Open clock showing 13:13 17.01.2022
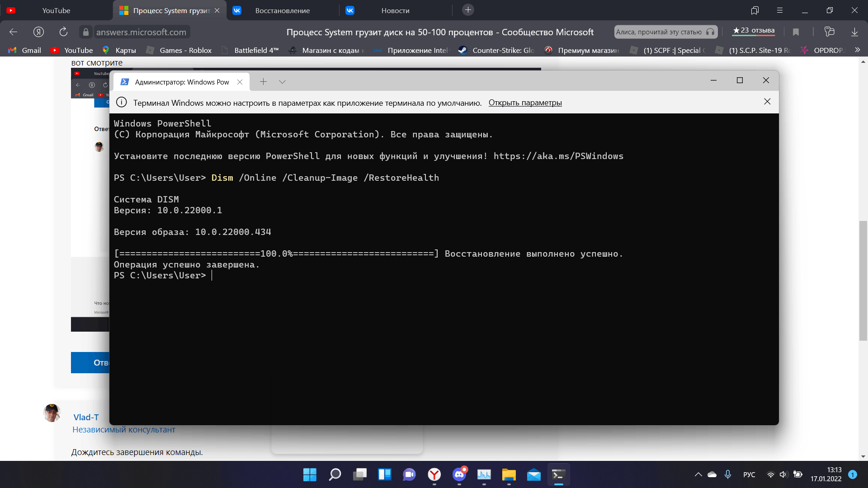This screenshot has width=868, height=488. click(826, 474)
